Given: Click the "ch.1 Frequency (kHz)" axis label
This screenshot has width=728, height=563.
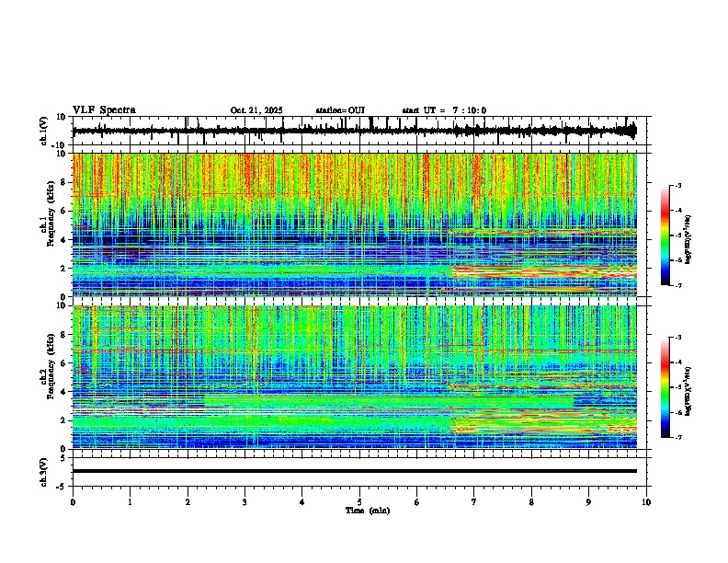Looking at the screenshot, I should coord(48,214).
